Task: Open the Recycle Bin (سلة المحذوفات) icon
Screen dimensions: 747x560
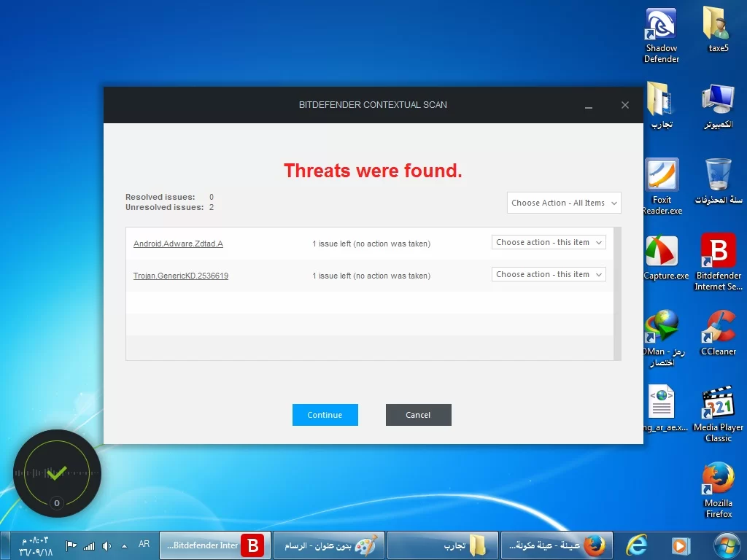Action: tap(718, 182)
